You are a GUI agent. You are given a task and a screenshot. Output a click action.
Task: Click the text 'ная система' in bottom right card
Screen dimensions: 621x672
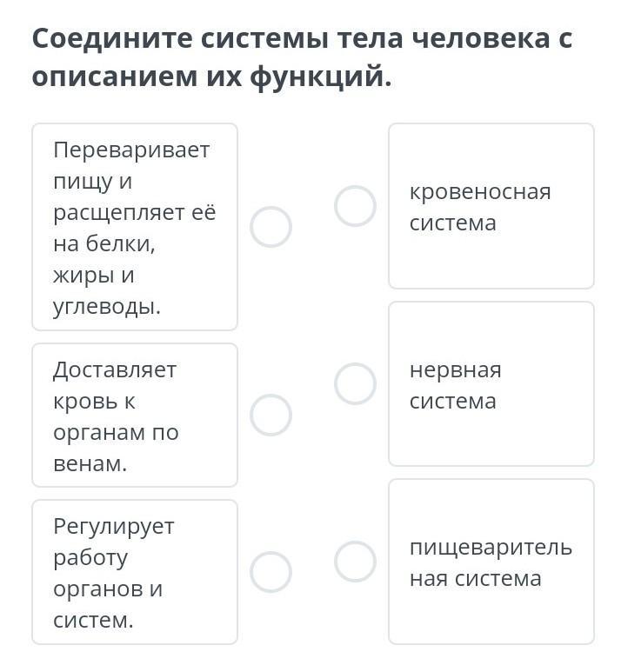pos(475,579)
